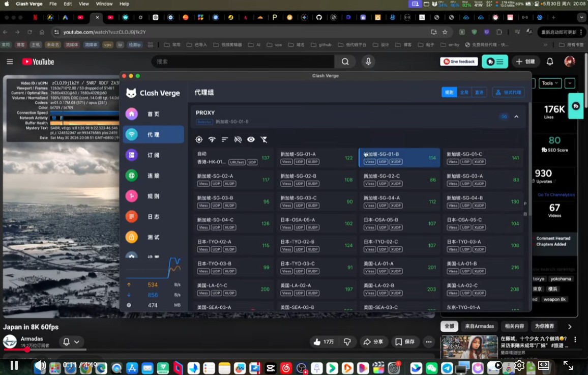This screenshot has width=588, height=375.
Task: Move the red video progress scrubber
Action: coord(27,350)
